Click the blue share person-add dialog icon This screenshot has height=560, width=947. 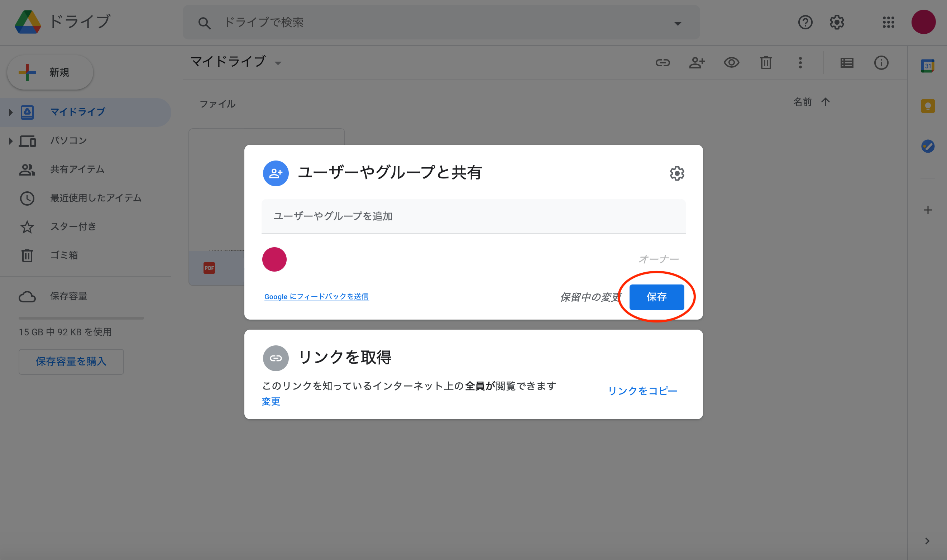tap(276, 173)
